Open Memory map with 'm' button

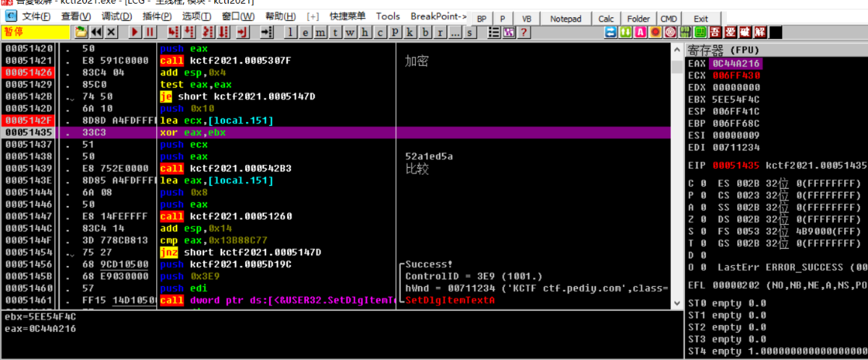pyautogui.click(x=320, y=32)
